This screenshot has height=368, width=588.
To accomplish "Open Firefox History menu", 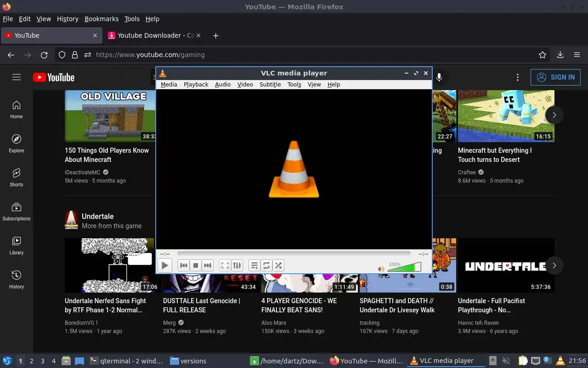I will pos(68,19).
